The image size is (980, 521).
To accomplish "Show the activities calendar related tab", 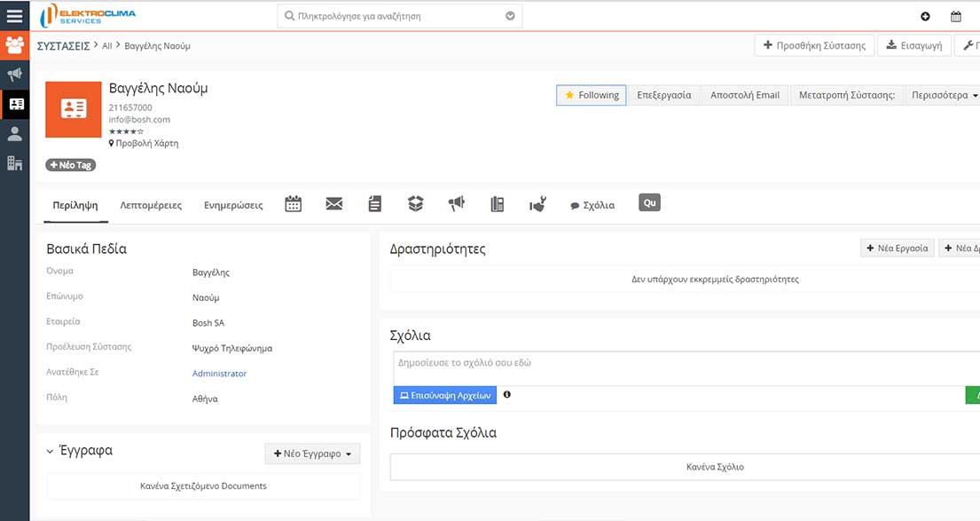I will [293, 204].
